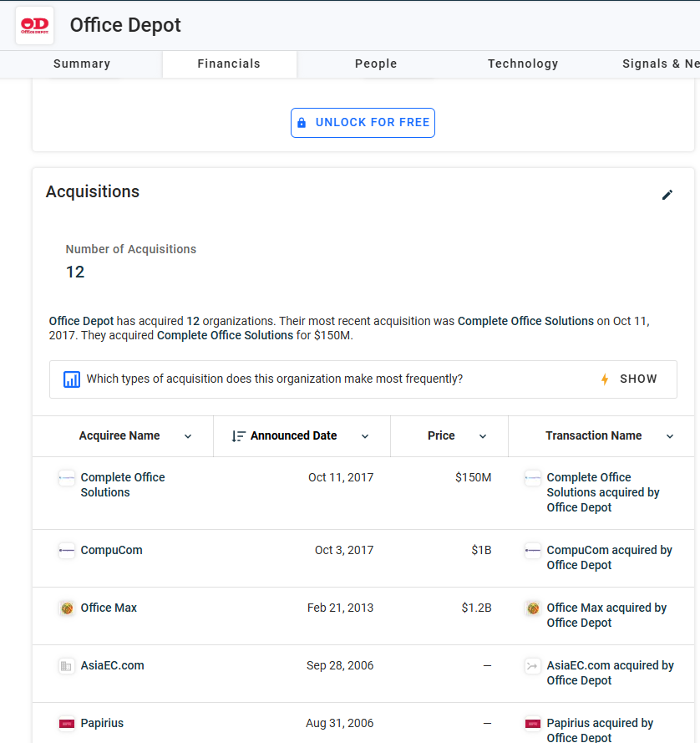Open the Signals & News tab
This screenshot has width=700, height=743.
click(x=661, y=64)
